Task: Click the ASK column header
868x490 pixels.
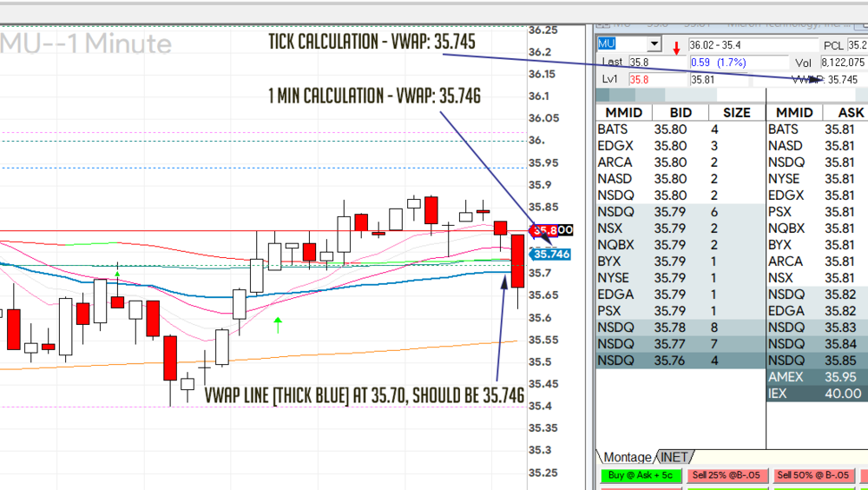Action: (x=850, y=113)
